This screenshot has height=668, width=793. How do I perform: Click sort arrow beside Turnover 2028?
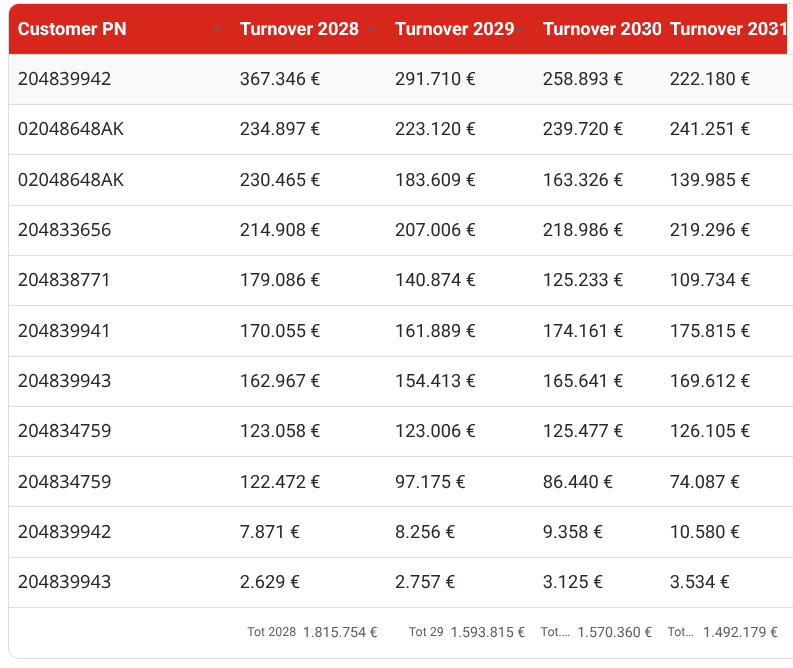coord(372,30)
